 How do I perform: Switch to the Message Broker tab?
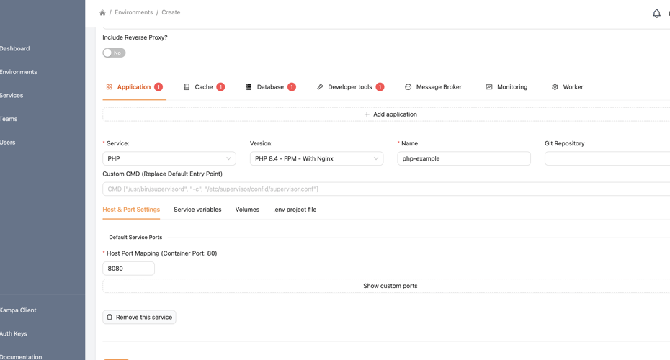point(433,87)
